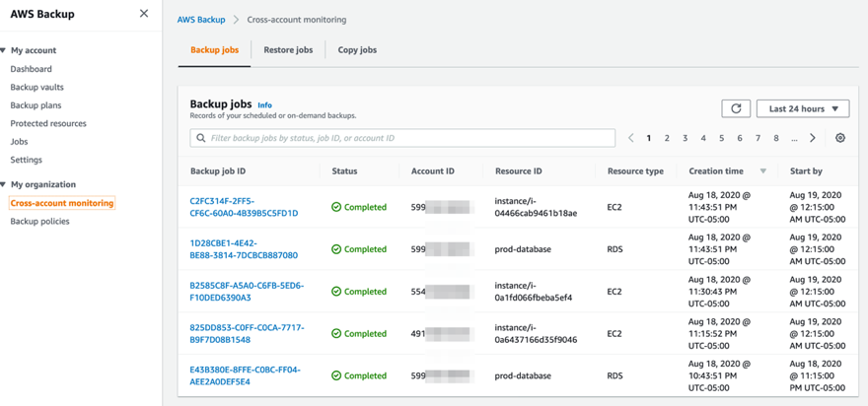
Task: Click creation time Aug 18, 2020 10:43:51 PM
Action: click(720, 375)
